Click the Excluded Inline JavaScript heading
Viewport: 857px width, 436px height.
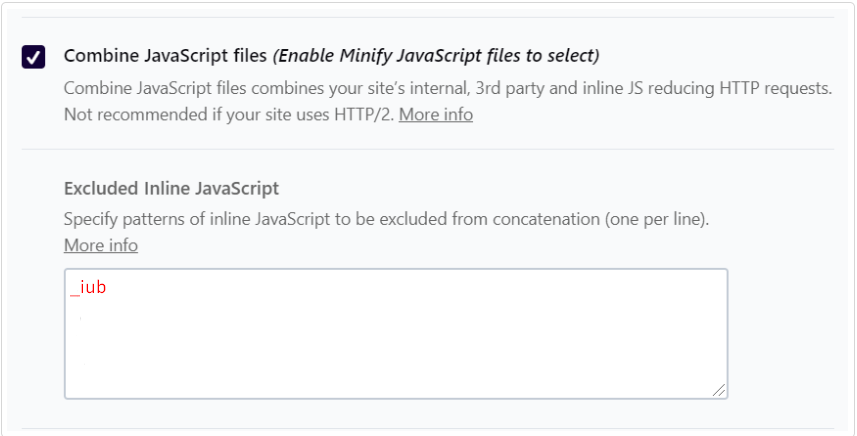pyautogui.click(x=171, y=187)
